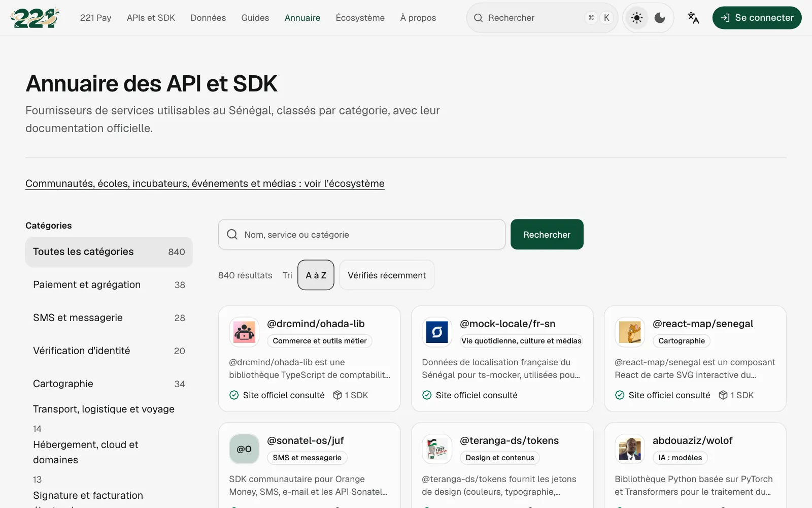Open the 221 logo home link
The image size is (812, 508).
tap(35, 18)
